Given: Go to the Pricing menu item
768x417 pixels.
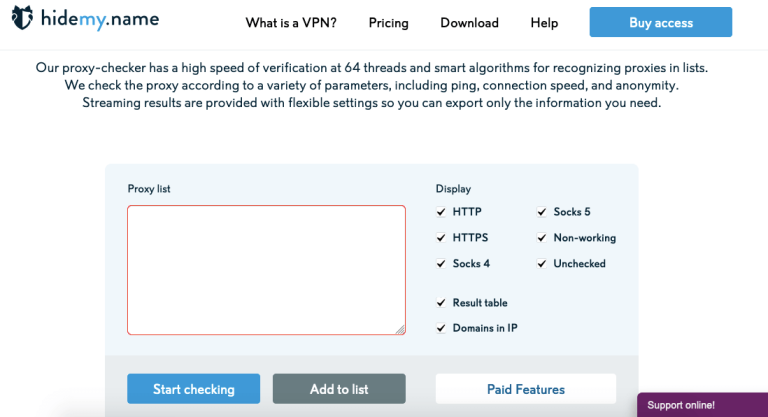Looking at the screenshot, I should click(388, 23).
